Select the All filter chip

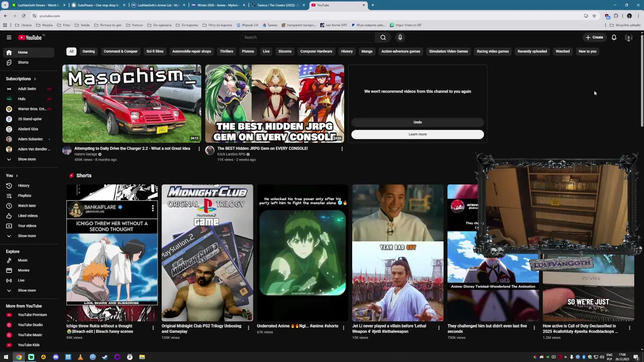point(71,51)
